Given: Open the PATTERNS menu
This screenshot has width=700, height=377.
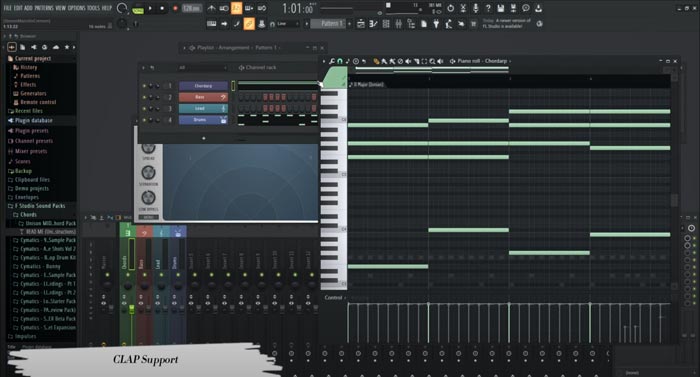Looking at the screenshot, I should (43, 8).
